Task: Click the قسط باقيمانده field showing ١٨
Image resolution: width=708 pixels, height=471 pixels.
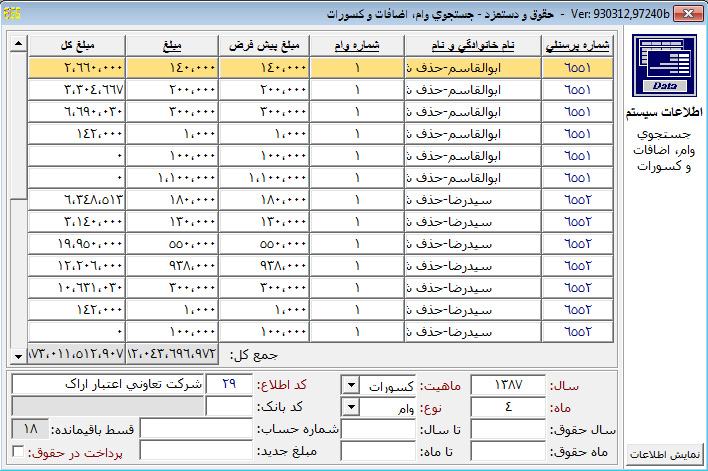Action: pos(30,429)
